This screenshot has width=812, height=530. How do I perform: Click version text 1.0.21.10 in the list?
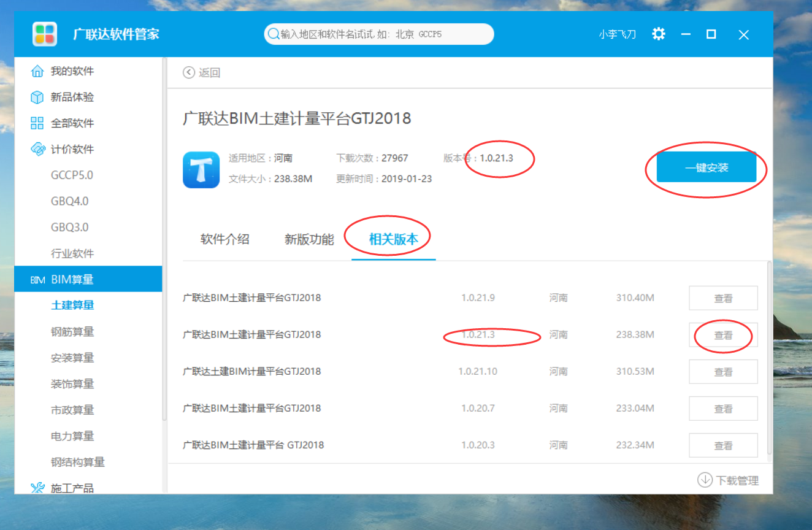(478, 371)
